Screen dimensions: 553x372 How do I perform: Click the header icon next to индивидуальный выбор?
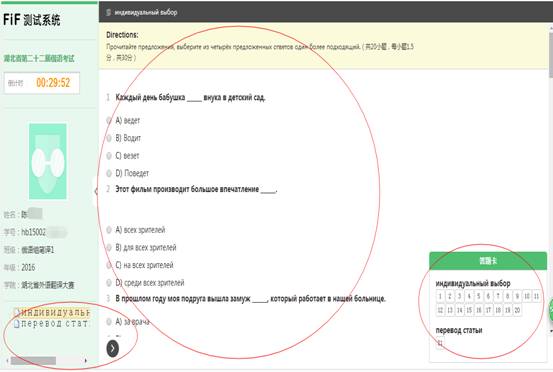tap(109, 12)
